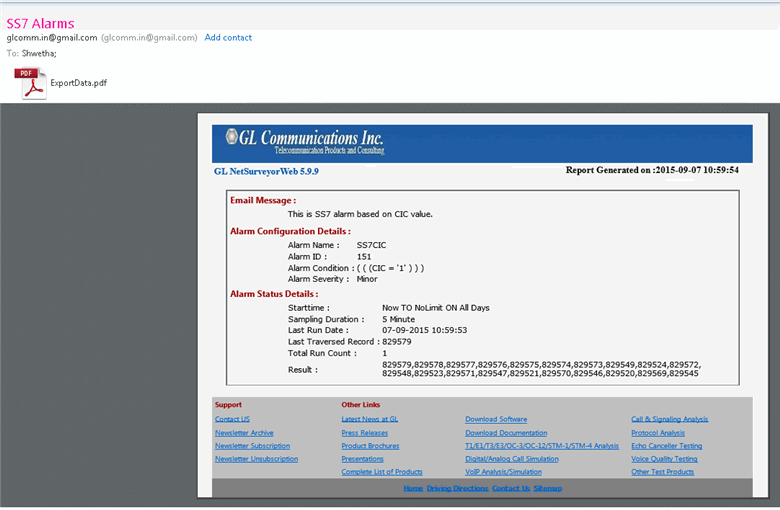Open the Digital/Analog Call Simulation link
The image size is (780, 510).
[x=512, y=459]
